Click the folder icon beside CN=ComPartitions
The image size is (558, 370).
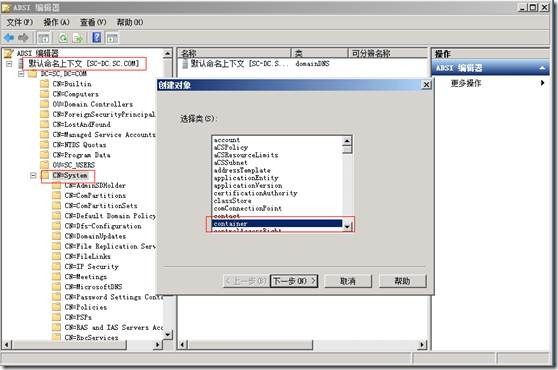(57, 196)
